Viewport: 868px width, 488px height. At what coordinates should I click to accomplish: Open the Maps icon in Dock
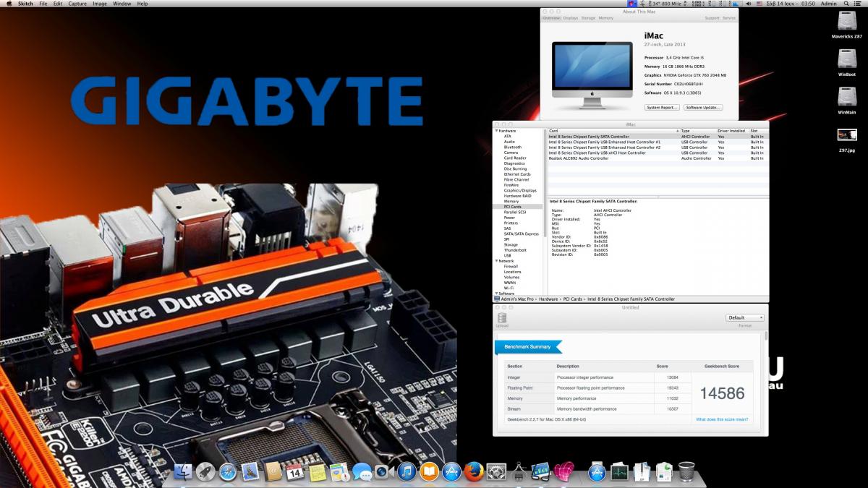pyautogui.click(x=340, y=472)
